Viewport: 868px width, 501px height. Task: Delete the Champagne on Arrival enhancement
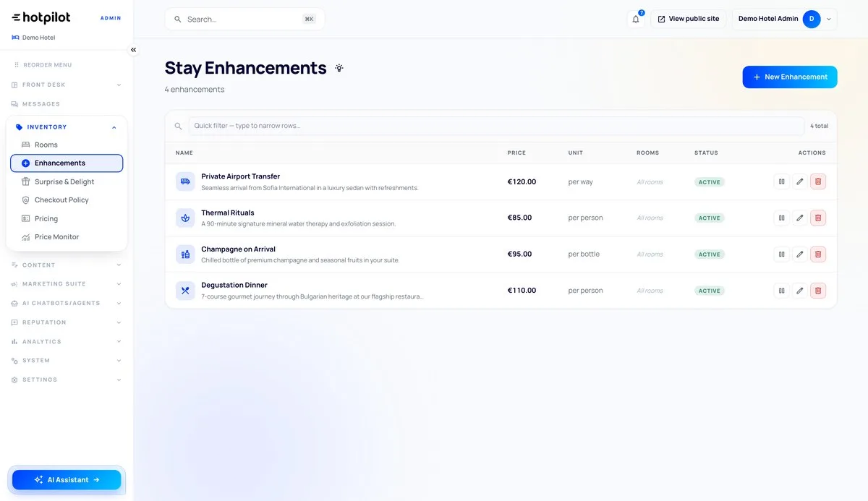(x=818, y=254)
